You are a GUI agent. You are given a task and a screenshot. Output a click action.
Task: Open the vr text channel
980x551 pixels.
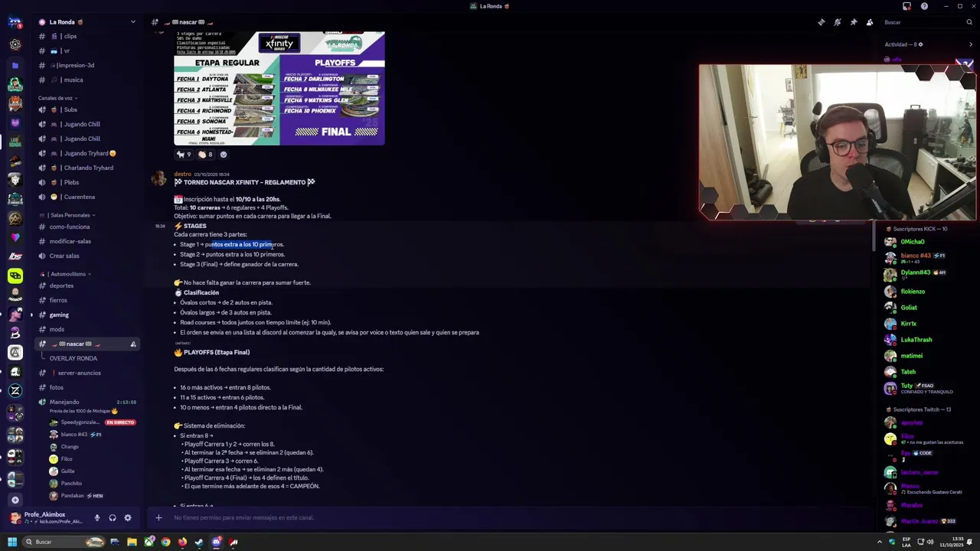(x=88, y=51)
